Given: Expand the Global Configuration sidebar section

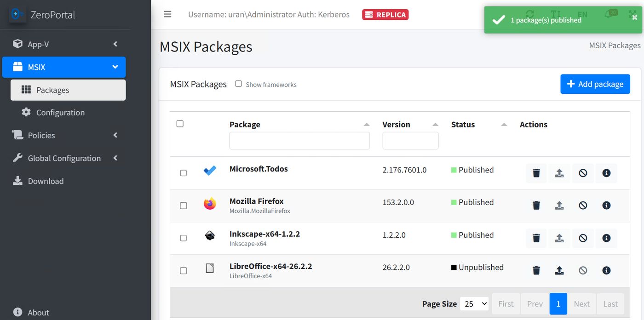Looking at the screenshot, I should tap(64, 158).
